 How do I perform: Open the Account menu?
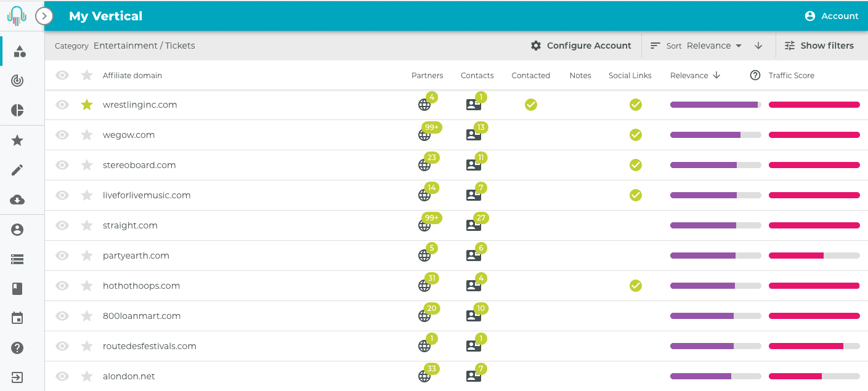pos(832,16)
